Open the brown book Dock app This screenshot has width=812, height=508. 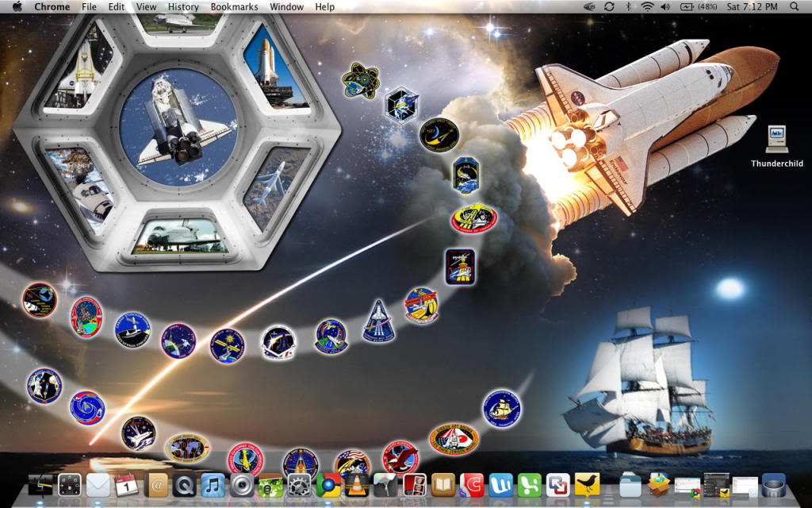pos(442,485)
